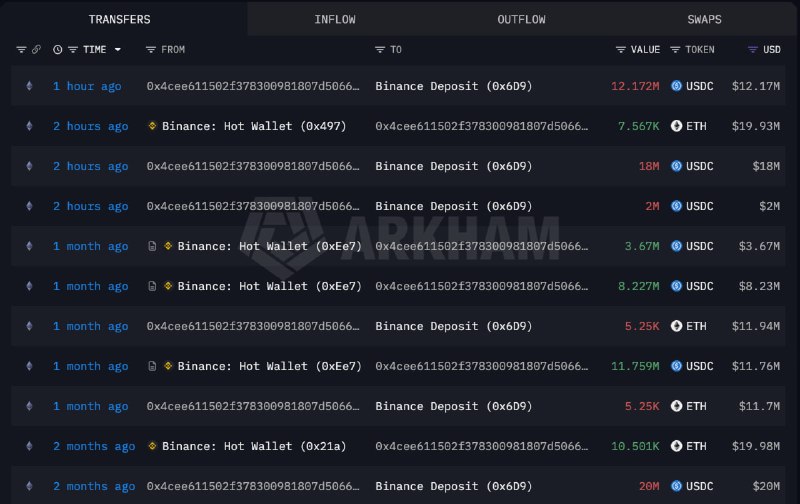Click Ethereum chain icon on 1 hour ago row

pos(30,86)
